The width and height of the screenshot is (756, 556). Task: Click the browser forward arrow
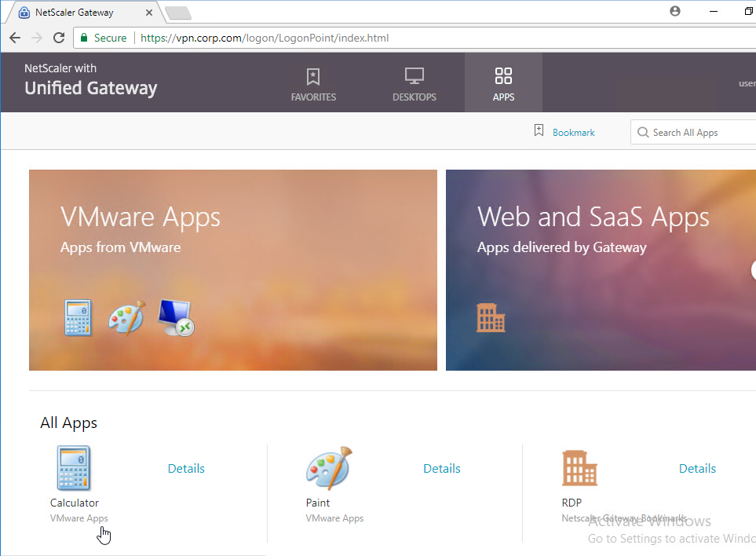pos(37,38)
